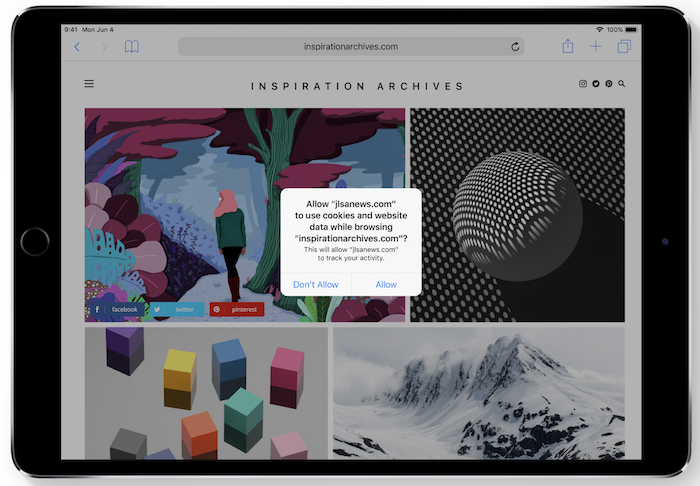Open the bookmarks book icon
Viewport: 700px width, 486px height.
pos(132,47)
